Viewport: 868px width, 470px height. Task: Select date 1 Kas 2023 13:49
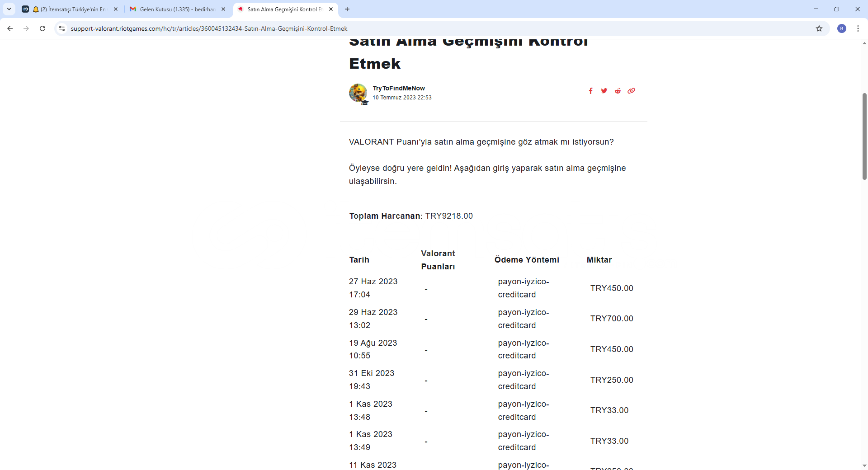point(371,441)
